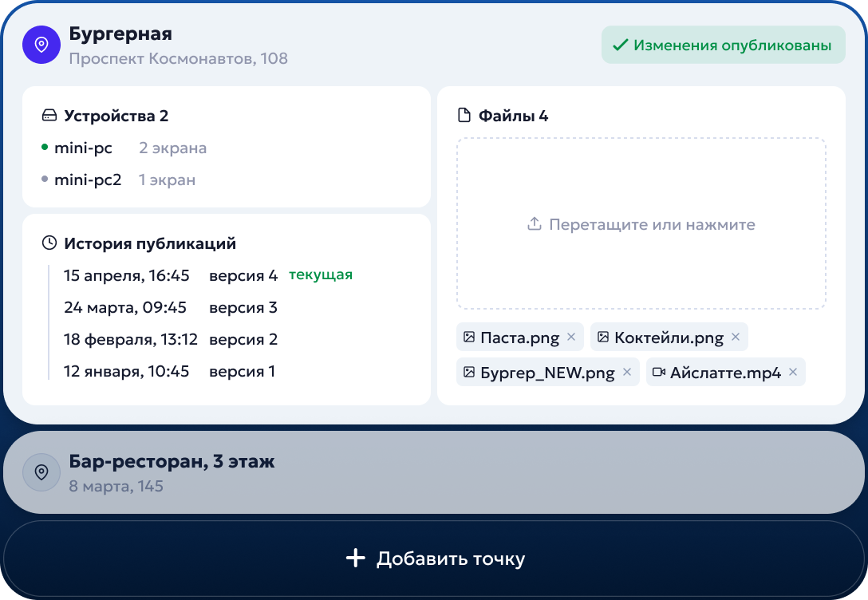Click the clock icon next to История публикаций

pos(49,243)
